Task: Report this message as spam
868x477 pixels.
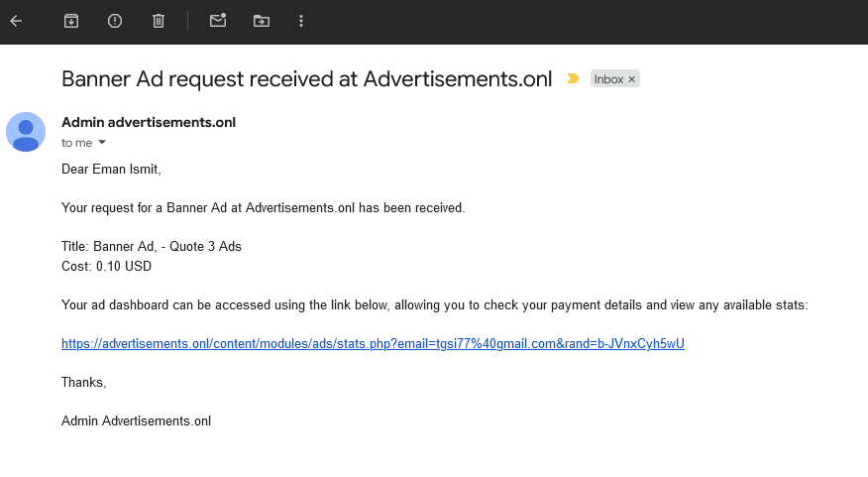Action: pos(115,21)
